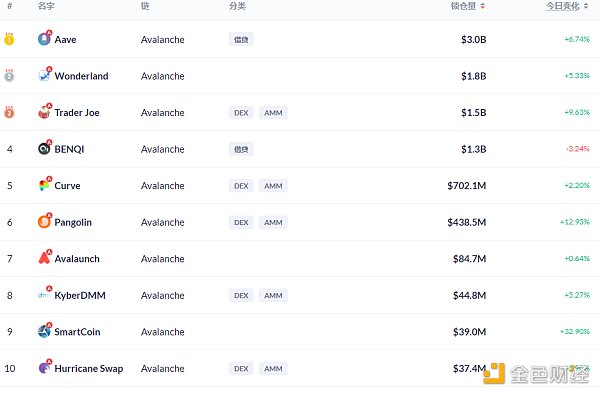The height and width of the screenshot is (395, 600).
Task: Click the Aave protocol logo icon
Action: click(x=44, y=39)
